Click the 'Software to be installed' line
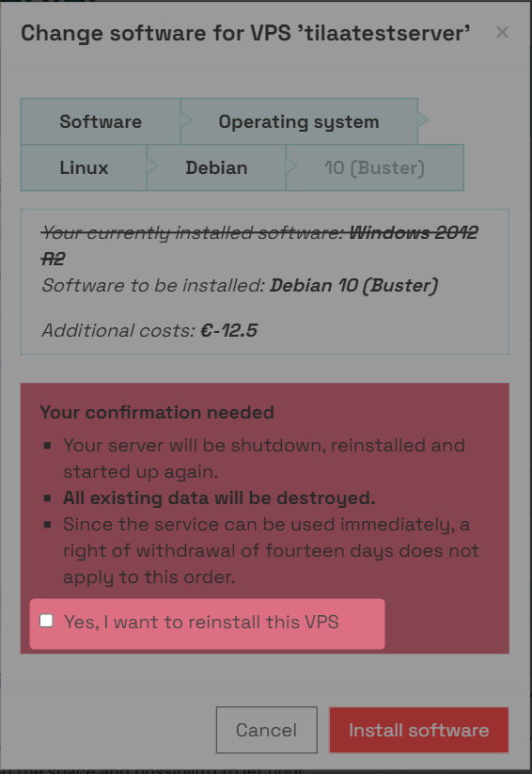The height and width of the screenshot is (774, 532). 240,285
